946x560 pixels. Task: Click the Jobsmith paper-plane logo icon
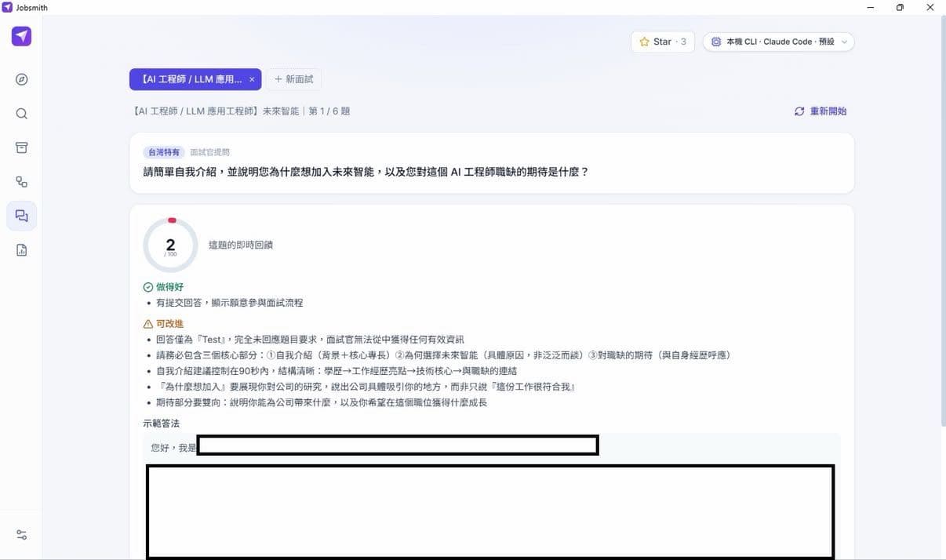point(22,36)
